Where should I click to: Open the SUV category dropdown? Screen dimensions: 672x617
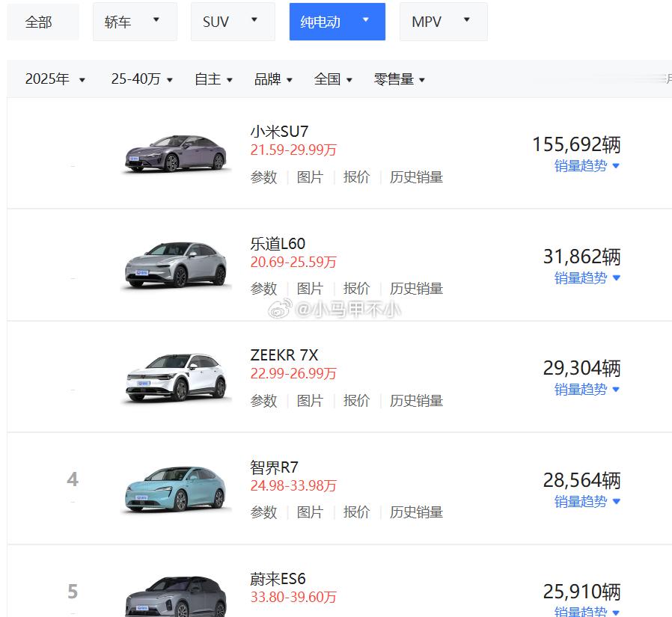233,22
